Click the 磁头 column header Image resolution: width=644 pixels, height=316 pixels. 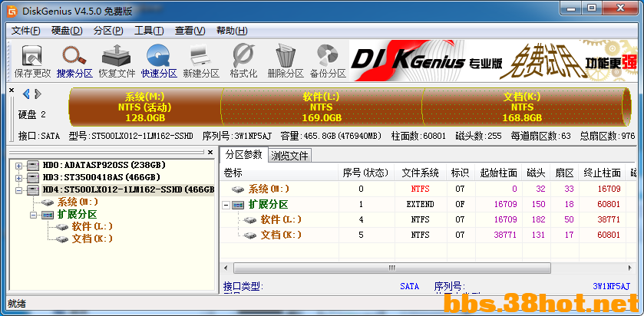click(x=536, y=173)
